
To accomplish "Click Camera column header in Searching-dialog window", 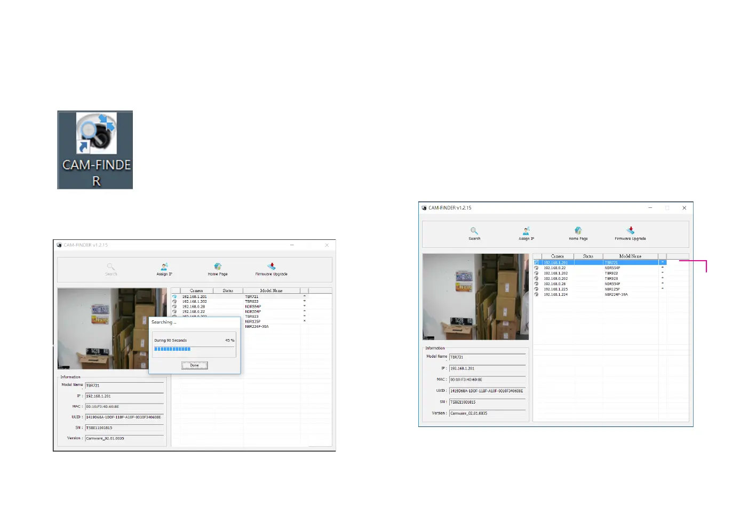I will (196, 291).
